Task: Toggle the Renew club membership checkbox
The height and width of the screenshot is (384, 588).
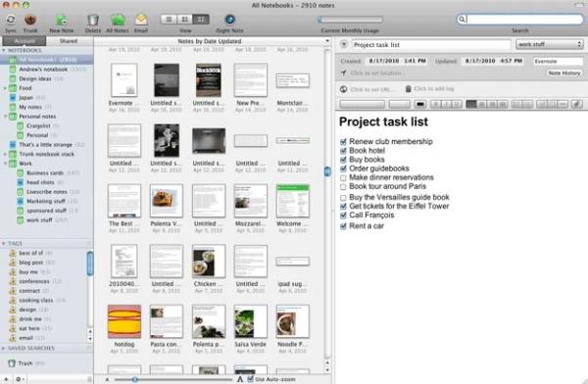Action: (x=343, y=142)
